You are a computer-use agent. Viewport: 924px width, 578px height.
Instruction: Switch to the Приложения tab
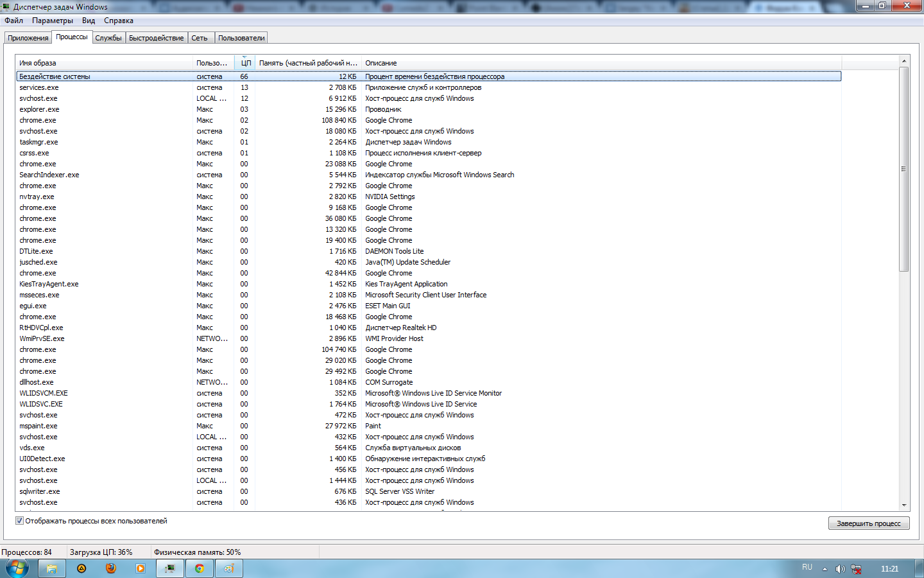coord(28,38)
